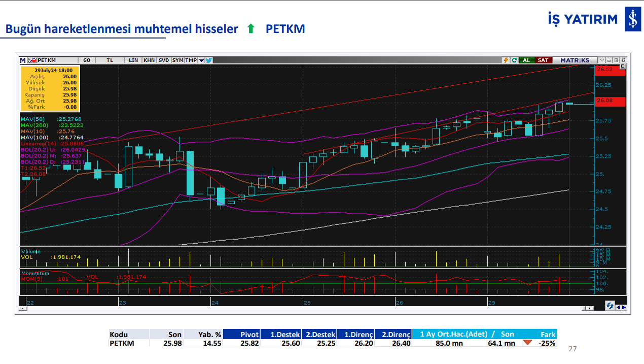644x364 pixels.
Task: Change the 60 period interval field
Action: [x=87, y=60]
